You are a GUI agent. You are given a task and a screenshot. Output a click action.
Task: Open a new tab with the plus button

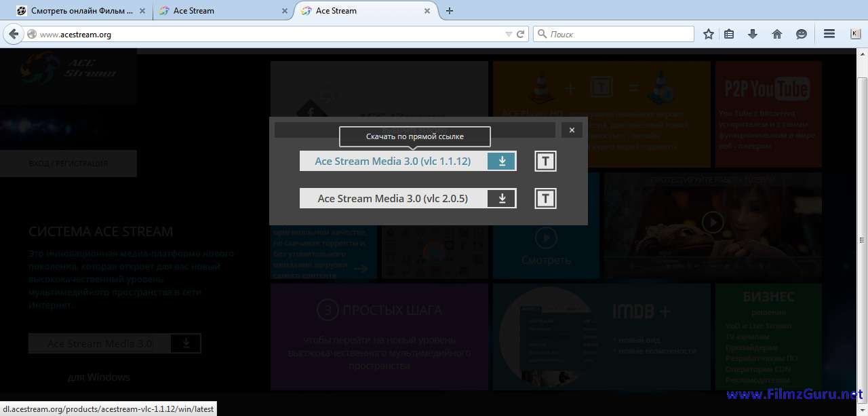pos(449,11)
